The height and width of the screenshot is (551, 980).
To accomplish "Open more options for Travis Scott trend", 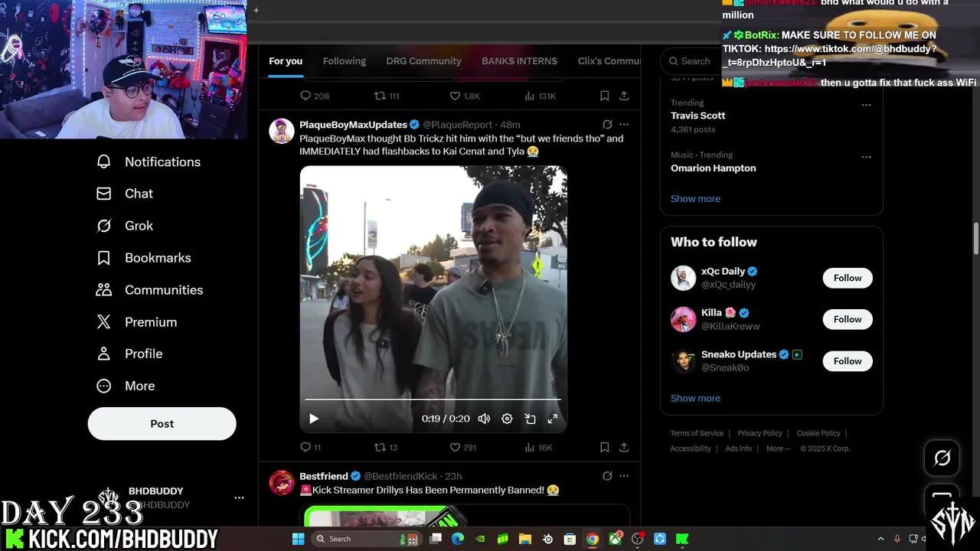I will [866, 105].
